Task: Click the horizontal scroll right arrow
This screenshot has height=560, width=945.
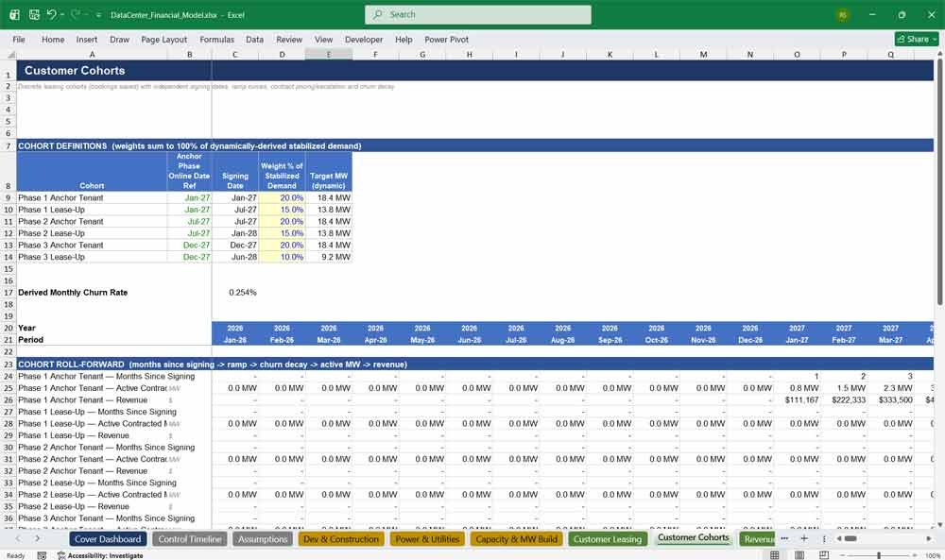Action: click(929, 538)
